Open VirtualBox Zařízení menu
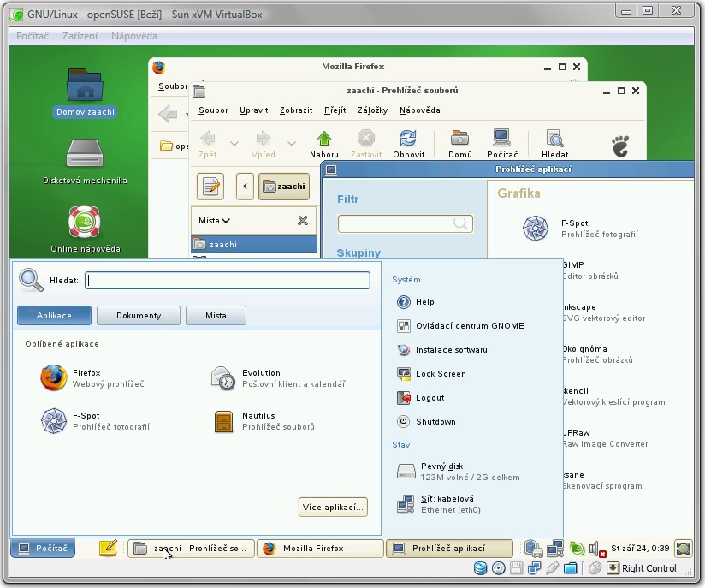Viewport: 705px width, 588px height. (80, 36)
